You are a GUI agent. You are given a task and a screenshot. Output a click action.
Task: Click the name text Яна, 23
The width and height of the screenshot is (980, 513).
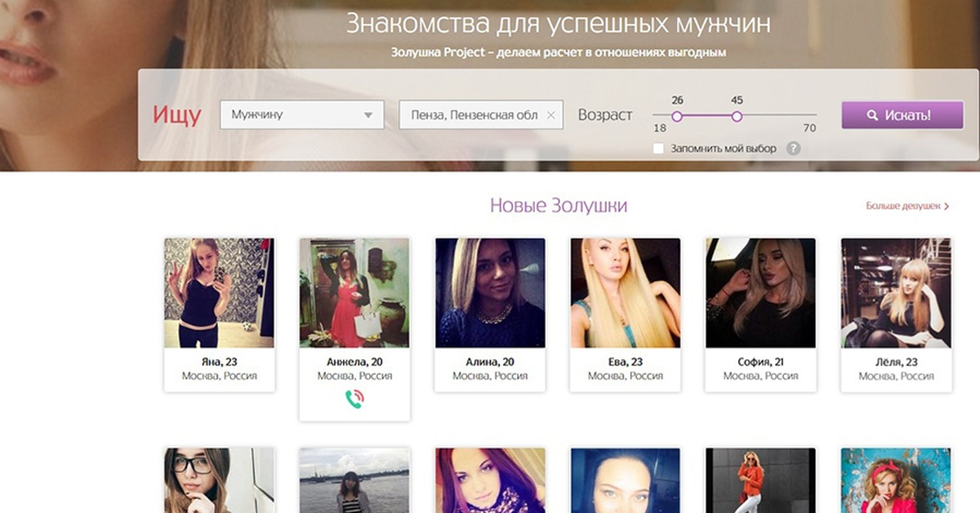[x=220, y=362]
